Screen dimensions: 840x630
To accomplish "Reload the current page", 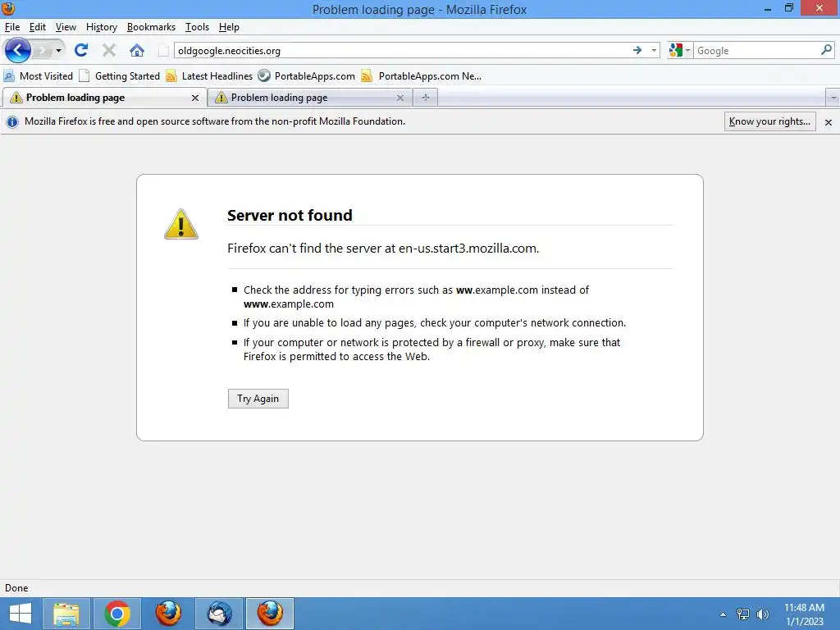I will [81, 50].
